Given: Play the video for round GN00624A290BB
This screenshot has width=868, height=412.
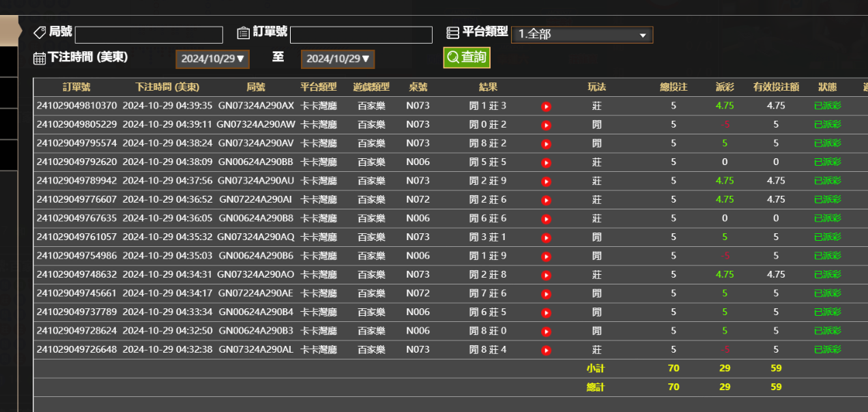Looking at the screenshot, I should click(546, 162).
